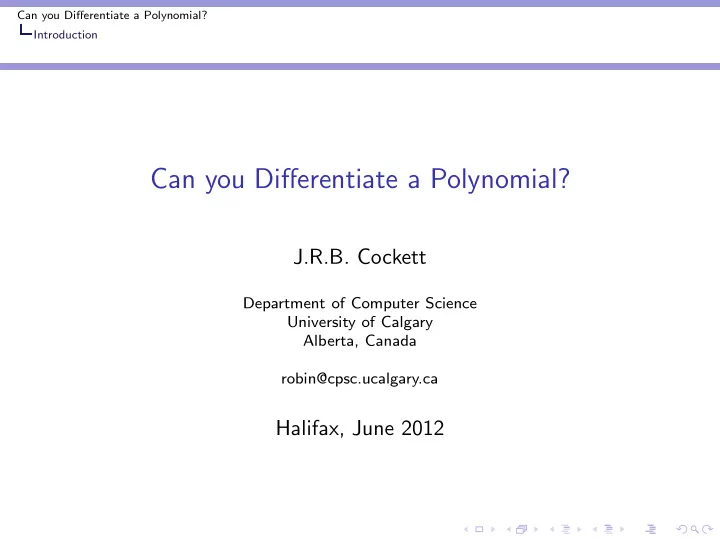Click the go-forward curved arrow icon
The height and width of the screenshot is (541, 720).
(708, 530)
